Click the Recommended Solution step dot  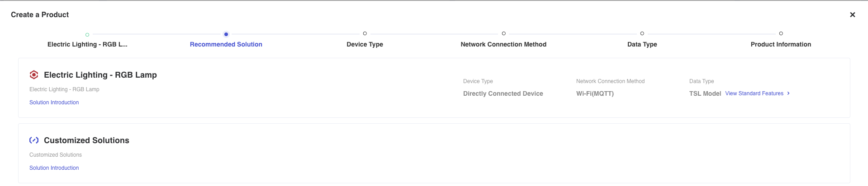coord(226,34)
